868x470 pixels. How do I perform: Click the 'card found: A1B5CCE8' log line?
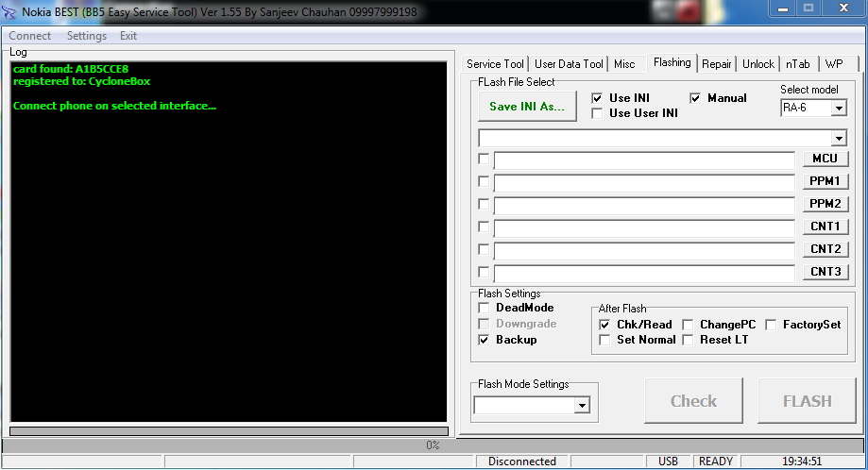click(x=71, y=69)
